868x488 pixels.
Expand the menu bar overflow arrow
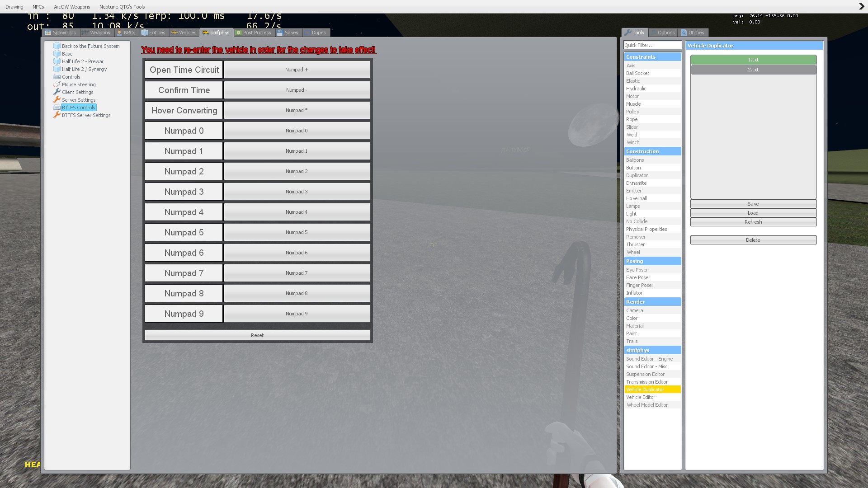click(861, 6)
